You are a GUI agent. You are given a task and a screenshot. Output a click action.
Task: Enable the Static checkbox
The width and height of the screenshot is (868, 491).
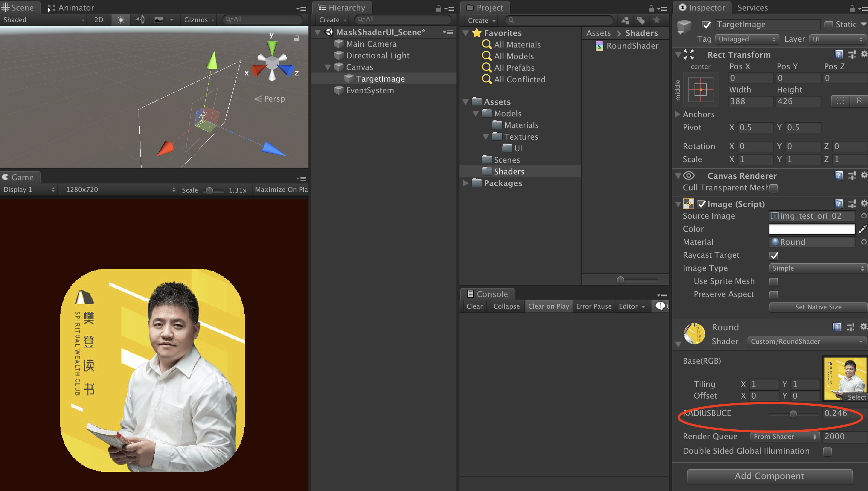(828, 25)
